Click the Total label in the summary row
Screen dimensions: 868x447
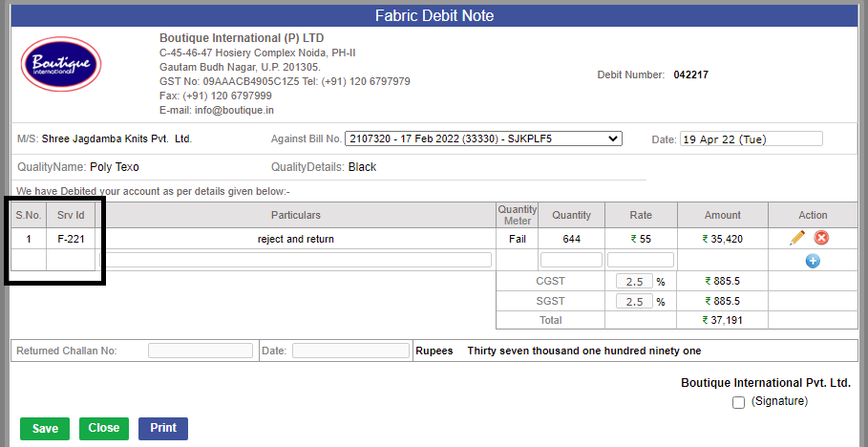tap(550, 320)
